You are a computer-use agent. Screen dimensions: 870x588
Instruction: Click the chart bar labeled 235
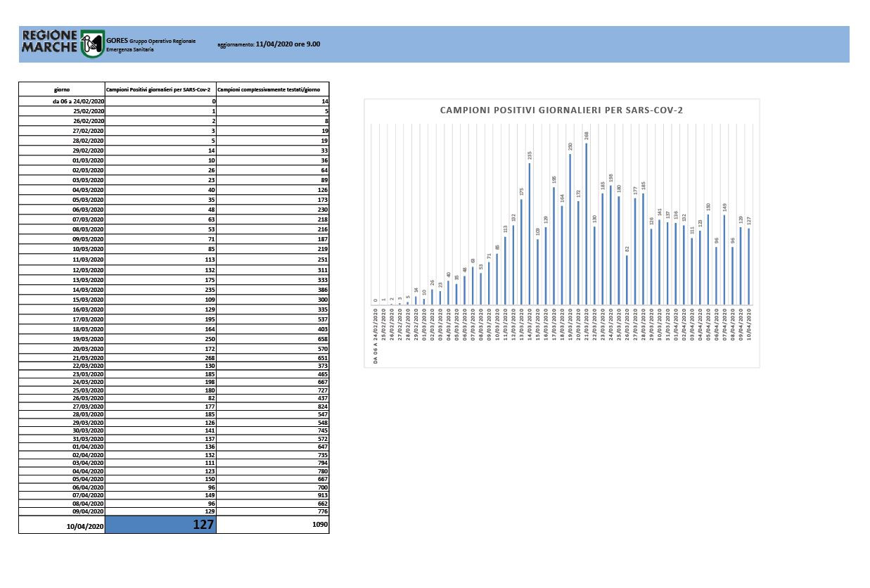coord(529,234)
